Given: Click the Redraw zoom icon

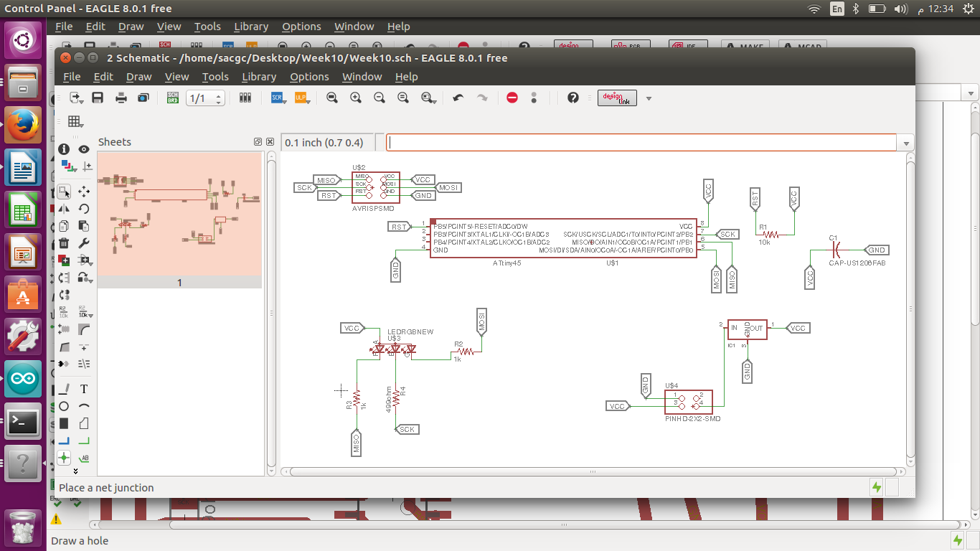Looking at the screenshot, I should [x=403, y=98].
